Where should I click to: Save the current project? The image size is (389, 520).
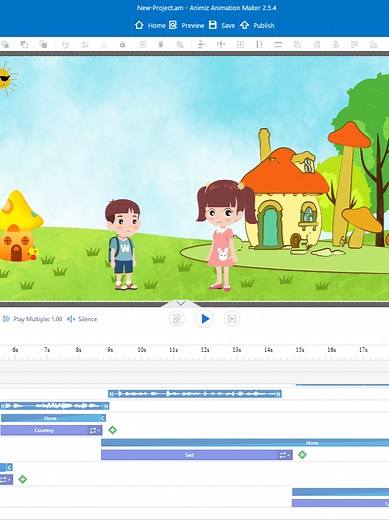[222, 25]
